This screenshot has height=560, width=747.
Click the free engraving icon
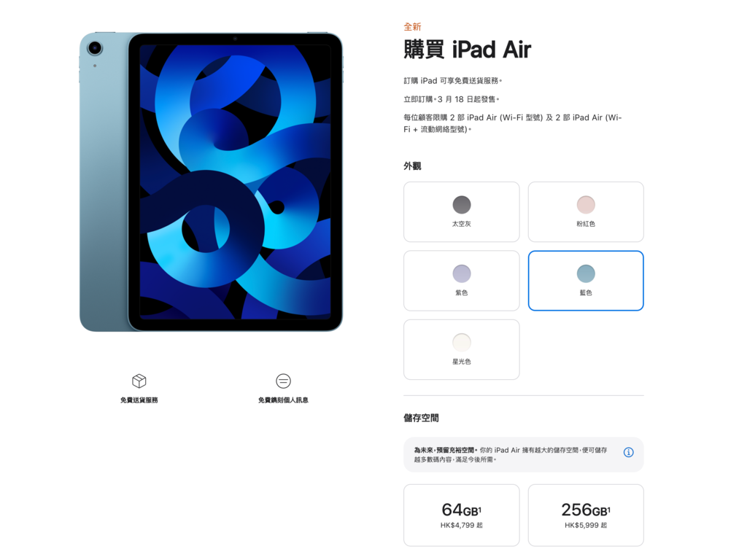coord(284,381)
